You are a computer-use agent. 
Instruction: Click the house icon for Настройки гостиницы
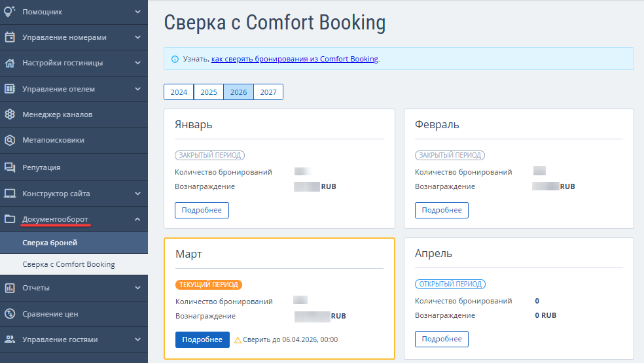pyautogui.click(x=10, y=63)
